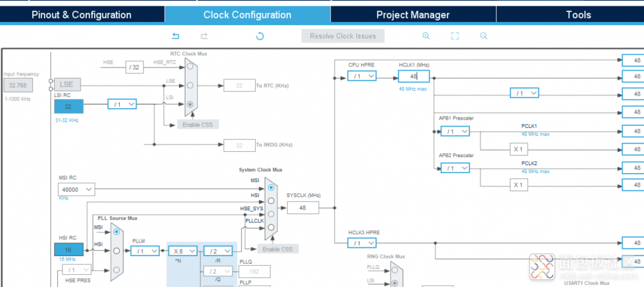Click the X 1 multiplier after PCLK2
Viewport: 644px width, 287px height.
click(x=518, y=185)
